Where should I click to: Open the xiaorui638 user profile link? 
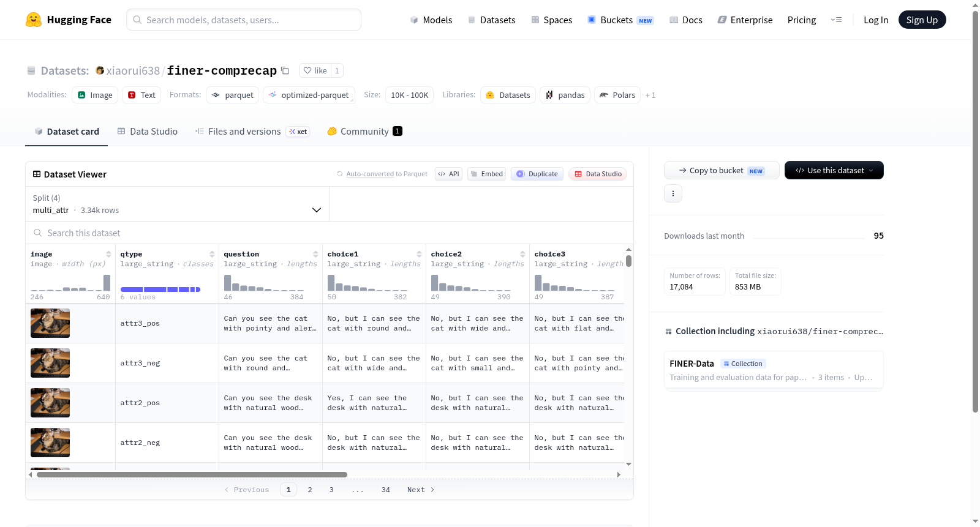(x=133, y=70)
